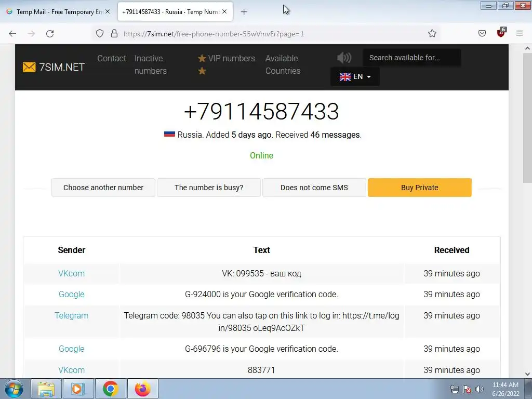Open Google Chrome from taskbar

[110, 389]
